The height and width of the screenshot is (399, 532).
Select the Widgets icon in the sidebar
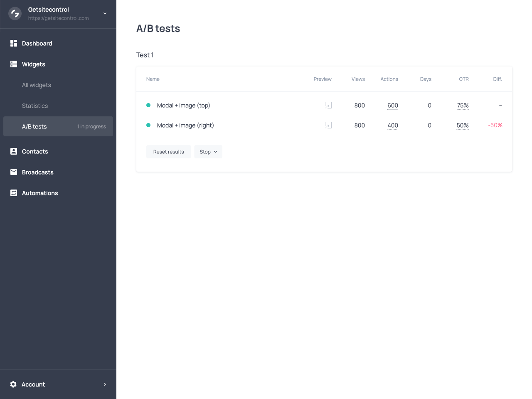pos(14,64)
